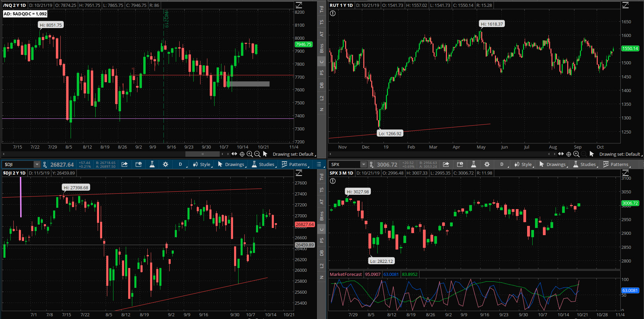Open list menu icon in $DJI toolbar

pyautogui.click(x=319, y=164)
